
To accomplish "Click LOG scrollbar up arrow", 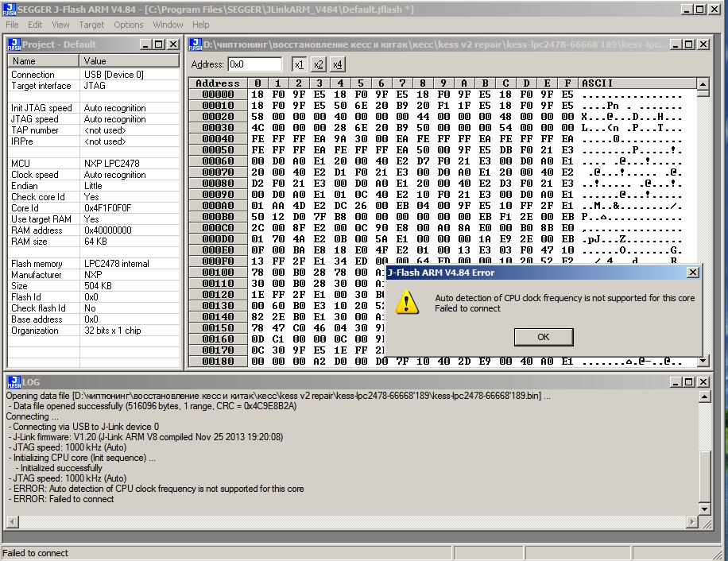I will (x=704, y=397).
